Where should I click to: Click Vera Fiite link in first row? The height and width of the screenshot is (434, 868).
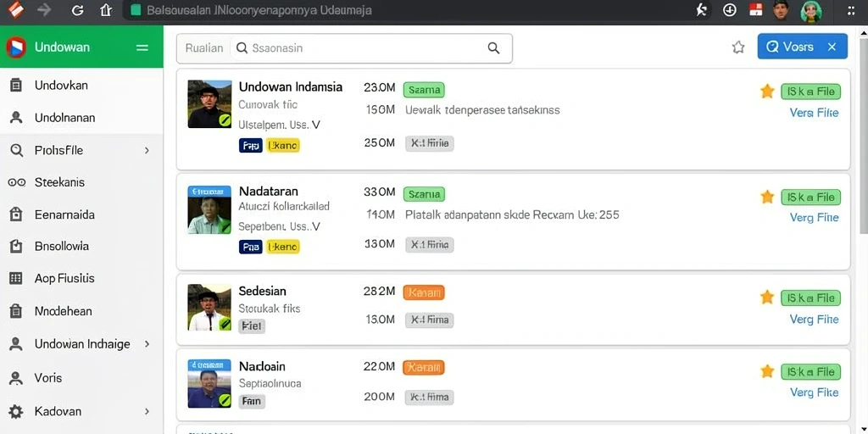(x=814, y=113)
